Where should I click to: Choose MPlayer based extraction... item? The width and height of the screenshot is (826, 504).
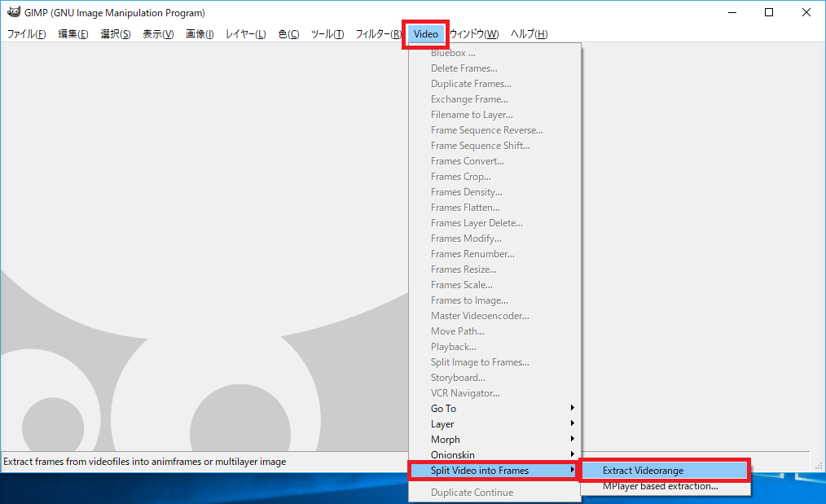[x=666, y=486]
